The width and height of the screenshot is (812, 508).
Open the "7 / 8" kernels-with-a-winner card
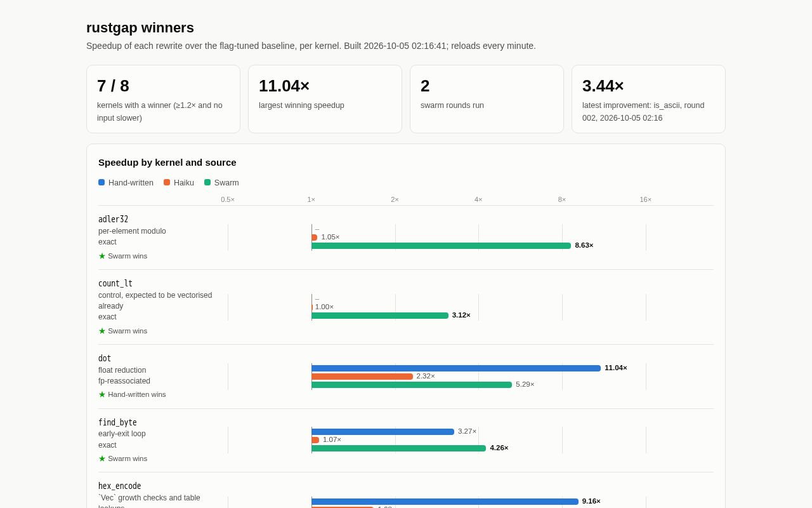163,99
